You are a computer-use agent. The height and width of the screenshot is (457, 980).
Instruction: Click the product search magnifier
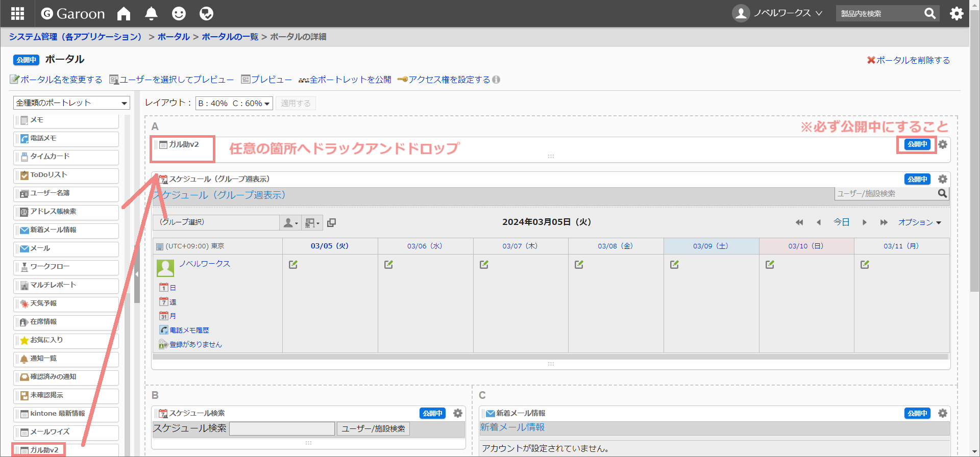pos(930,13)
